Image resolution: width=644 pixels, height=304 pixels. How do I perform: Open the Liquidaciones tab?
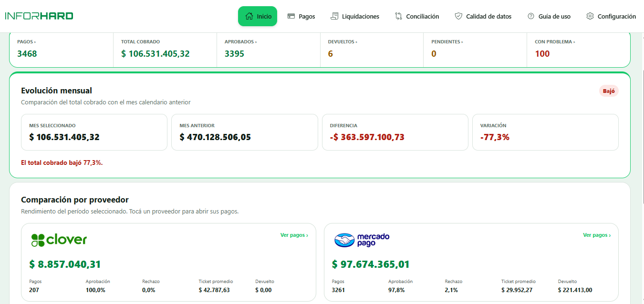point(355,16)
